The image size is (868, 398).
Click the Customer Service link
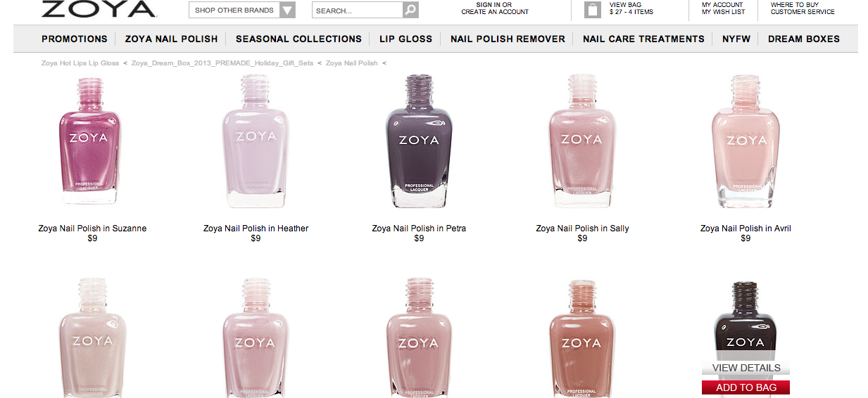(x=803, y=12)
